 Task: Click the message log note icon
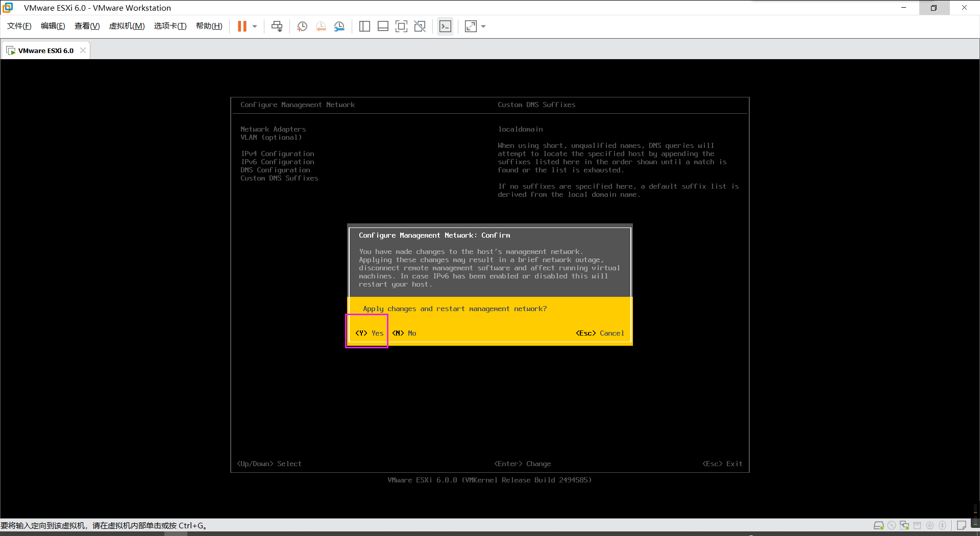point(961,525)
